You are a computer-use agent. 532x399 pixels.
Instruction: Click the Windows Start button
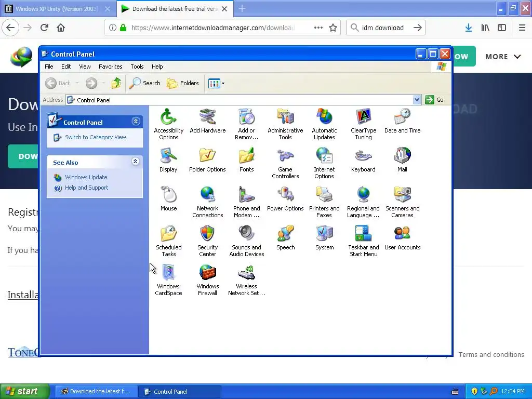[x=25, y=392]
